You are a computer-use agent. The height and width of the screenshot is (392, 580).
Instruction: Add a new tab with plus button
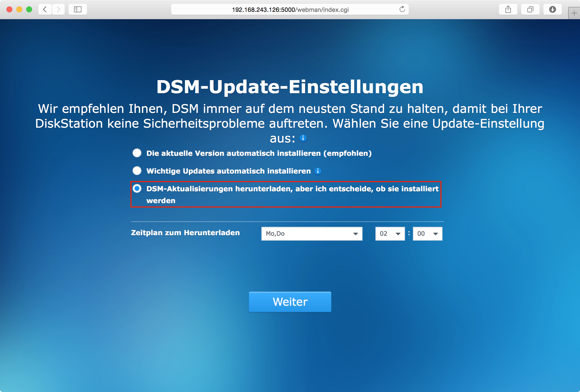click(574, 13)
